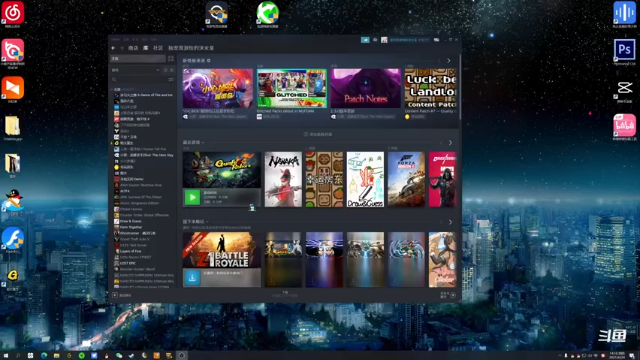Open the user avatar in Steam title bar
The height and width of the screenshot is (360, 640).
384,40
